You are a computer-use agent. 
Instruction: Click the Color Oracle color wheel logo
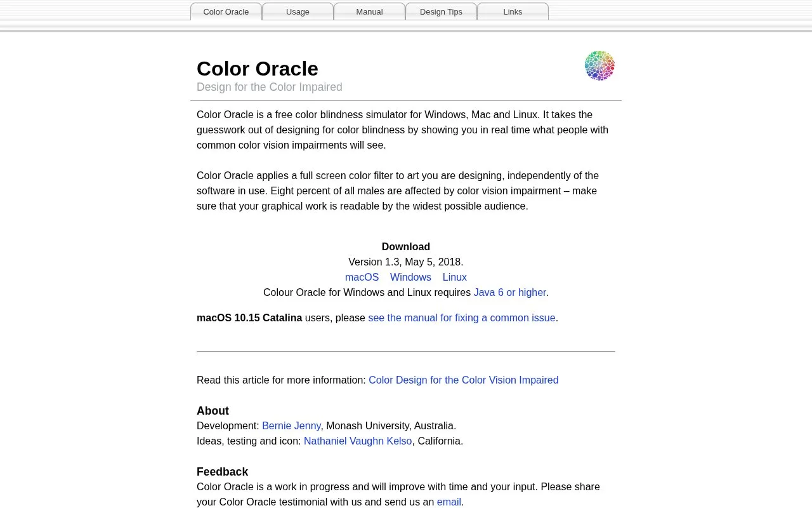click(599, 65)
